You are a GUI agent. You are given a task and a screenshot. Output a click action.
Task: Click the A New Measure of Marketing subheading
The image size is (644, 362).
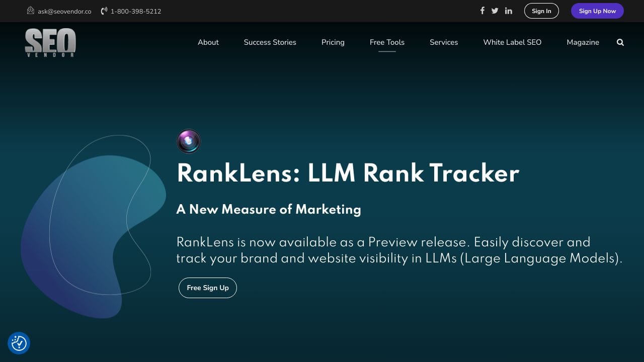coord(269,209)
